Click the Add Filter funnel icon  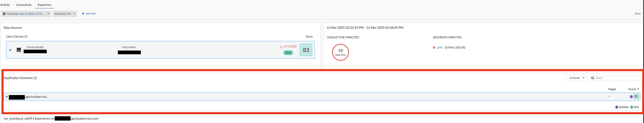pos(83,14)
